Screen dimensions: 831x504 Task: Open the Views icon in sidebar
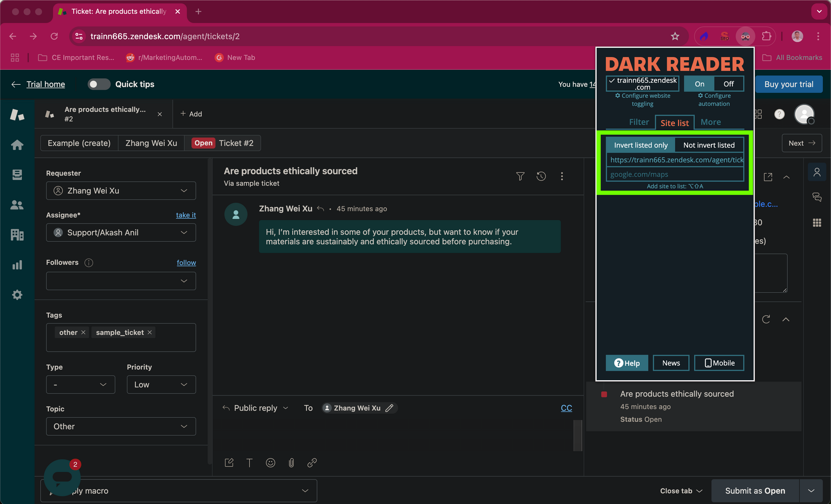17,175
